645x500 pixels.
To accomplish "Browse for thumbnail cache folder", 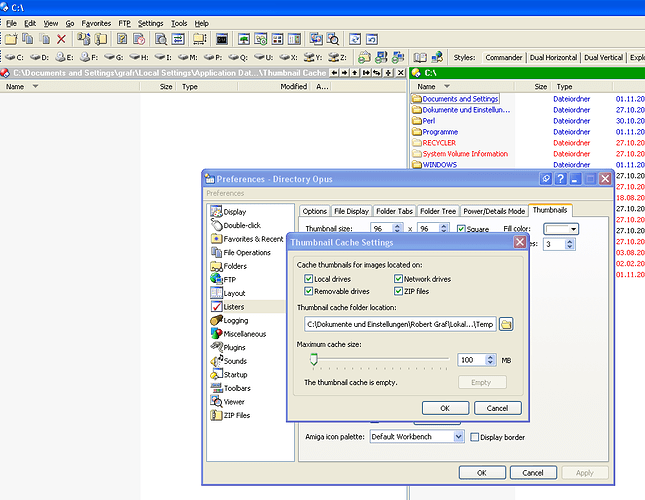I will (x=506, y=324).
